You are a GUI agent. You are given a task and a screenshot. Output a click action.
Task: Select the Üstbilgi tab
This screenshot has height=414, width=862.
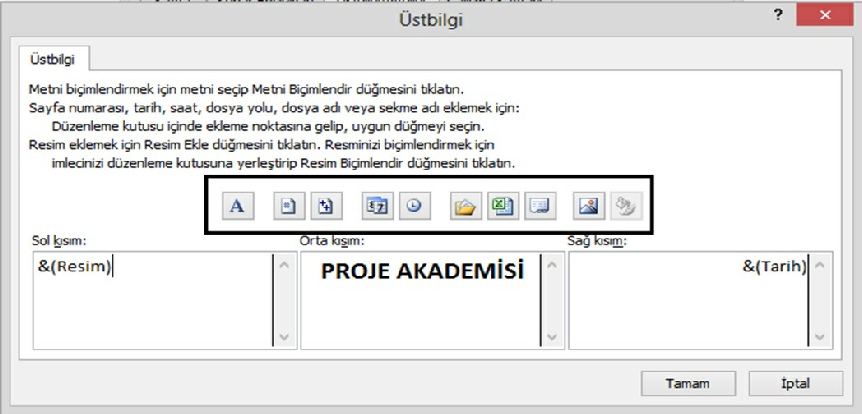click(53, 59)
